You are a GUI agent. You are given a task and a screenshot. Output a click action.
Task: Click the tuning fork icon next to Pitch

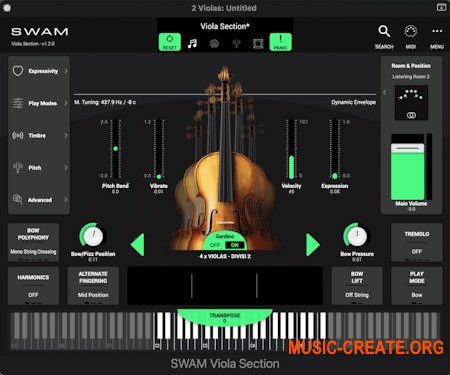(18, 167)
